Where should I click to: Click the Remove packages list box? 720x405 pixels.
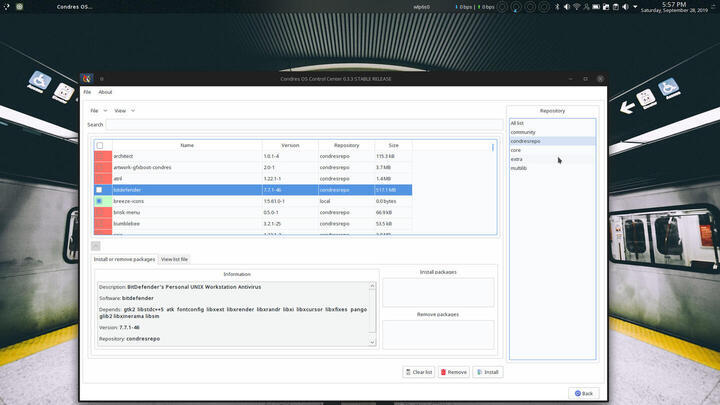click(x=438, y=334)
